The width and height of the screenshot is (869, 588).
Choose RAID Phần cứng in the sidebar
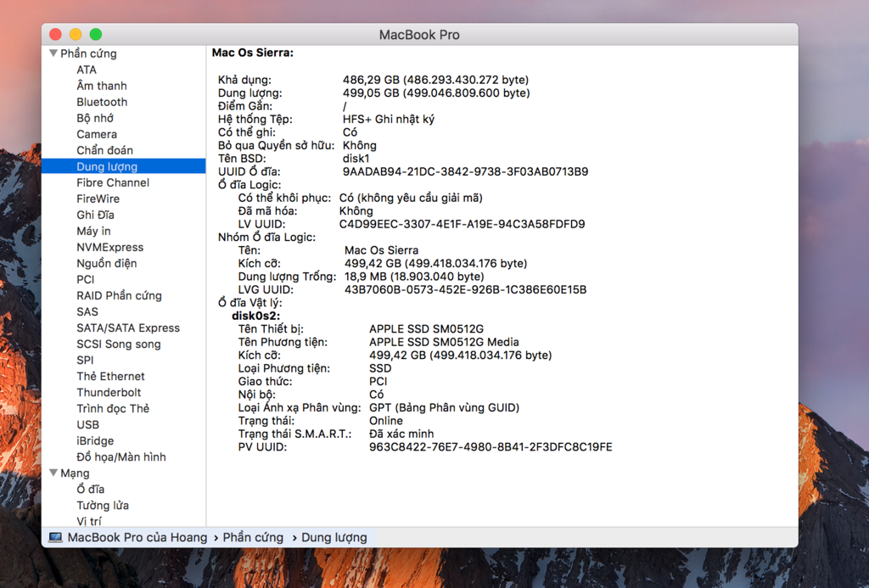tap(119, 295)
